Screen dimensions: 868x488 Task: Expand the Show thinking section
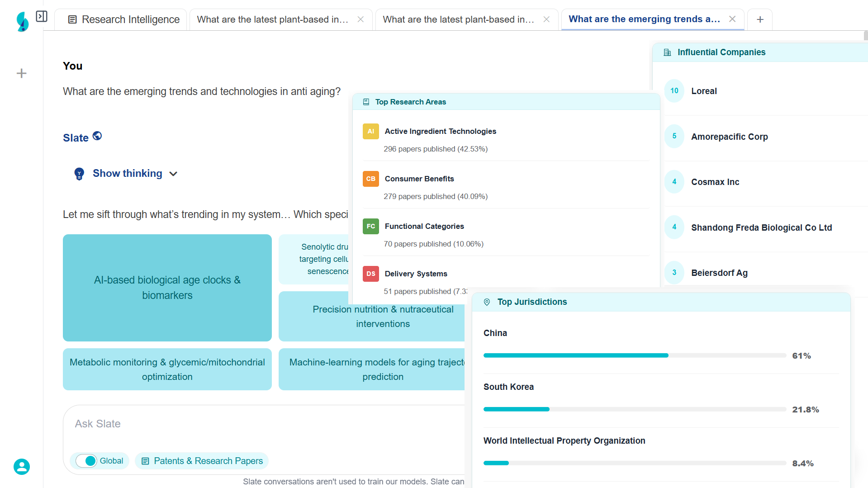[127, 174]
